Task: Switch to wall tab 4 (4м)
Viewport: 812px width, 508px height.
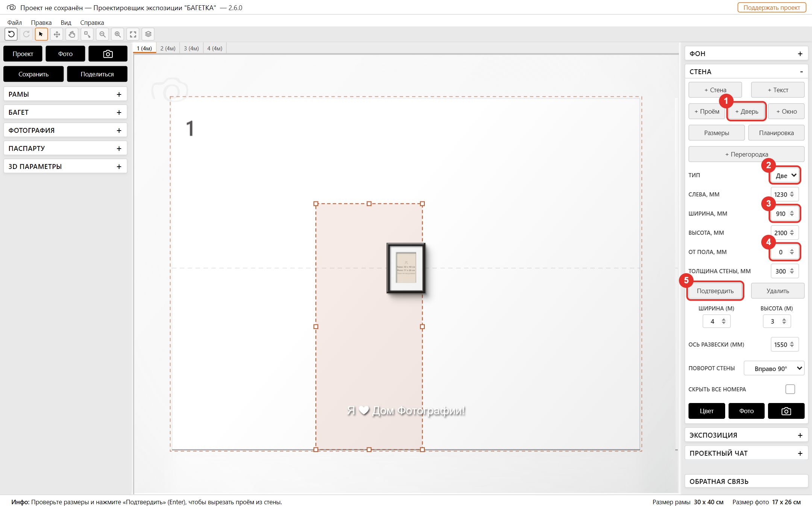Action: click(x=215, y=48)
